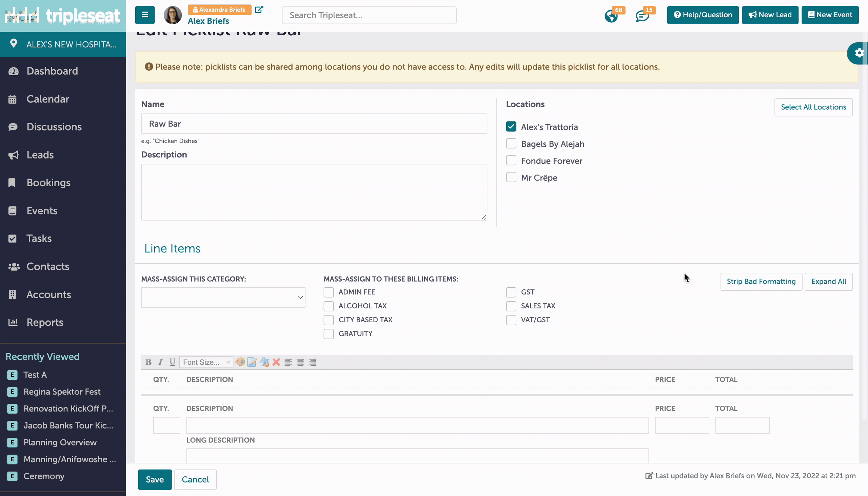The width and height of the screenshot is (868, 496).
Task: Open recently viewed Regina Spektor Fest
Action: [x=62, y=392]
